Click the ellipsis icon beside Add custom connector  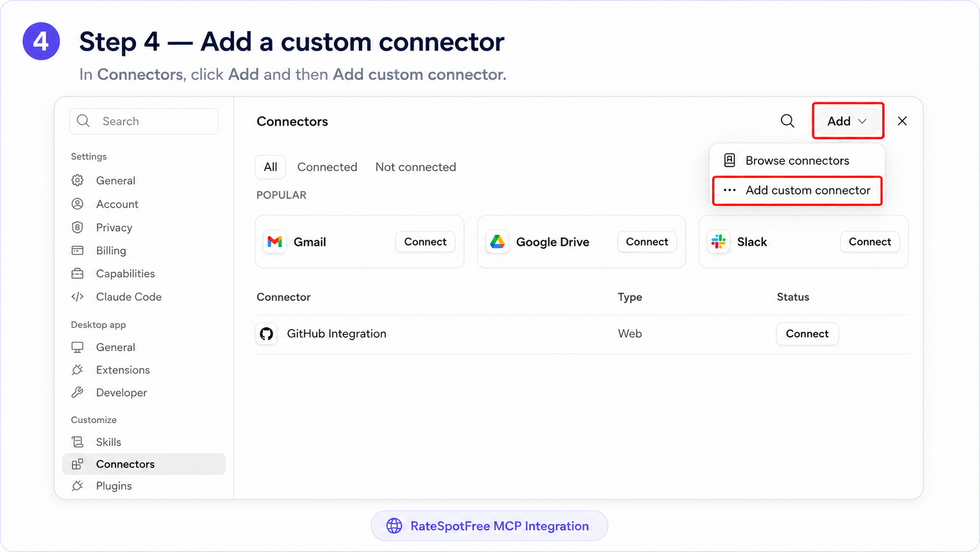point(730,190)
